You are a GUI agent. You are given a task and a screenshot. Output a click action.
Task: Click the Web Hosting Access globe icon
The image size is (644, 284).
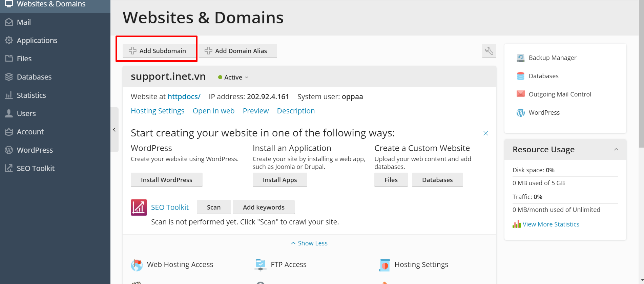(137, 265)
